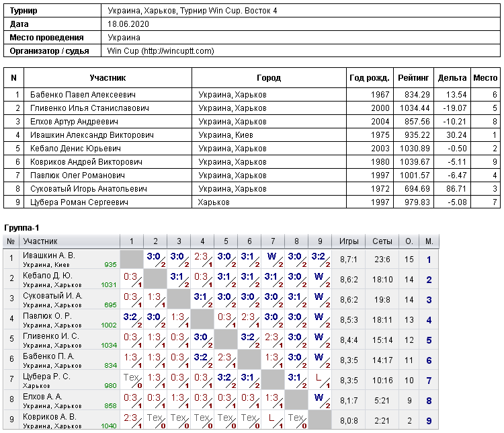The height and width of the screenshot is (433, 504).
Task: Select group row Кебало Д. Ю.
Action: [x=220, y=279]
